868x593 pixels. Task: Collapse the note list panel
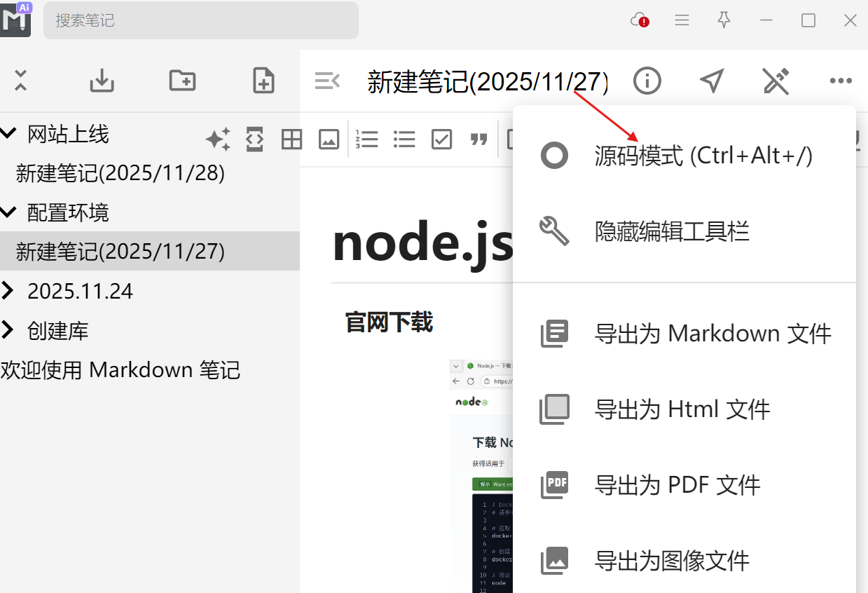coord(326,80)
